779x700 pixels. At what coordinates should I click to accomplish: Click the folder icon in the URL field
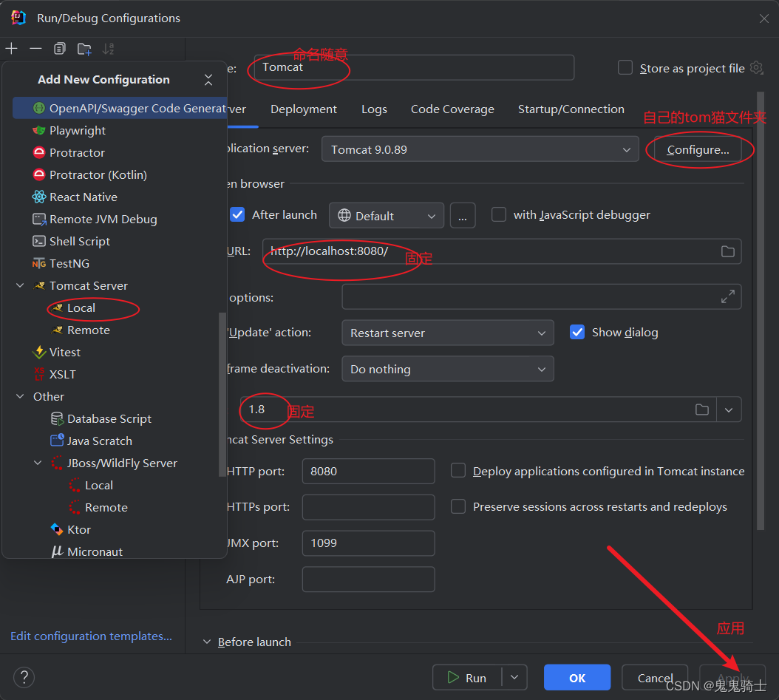728,251
